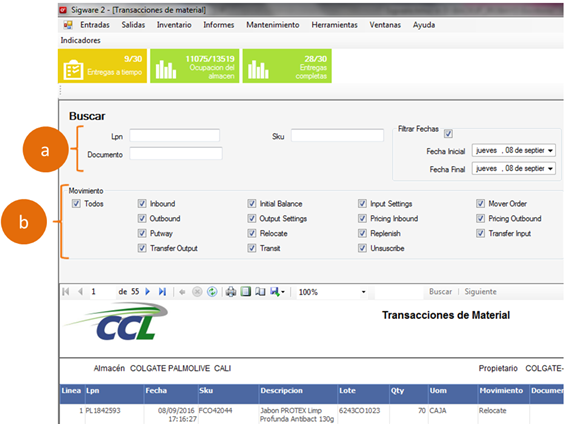The height and width of the screenshot is (424, 565).
Task: Open the export save disk icon
Action: [x=277, y=291]
